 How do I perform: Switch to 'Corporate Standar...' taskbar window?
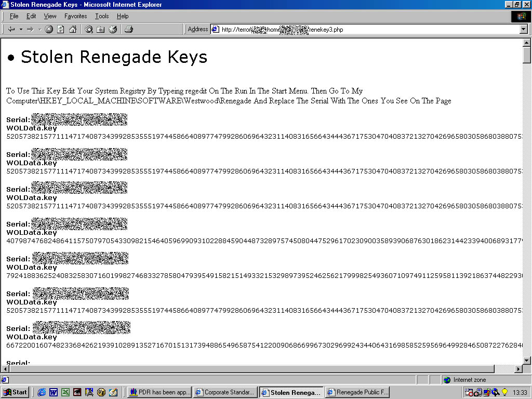pos(225,392)
